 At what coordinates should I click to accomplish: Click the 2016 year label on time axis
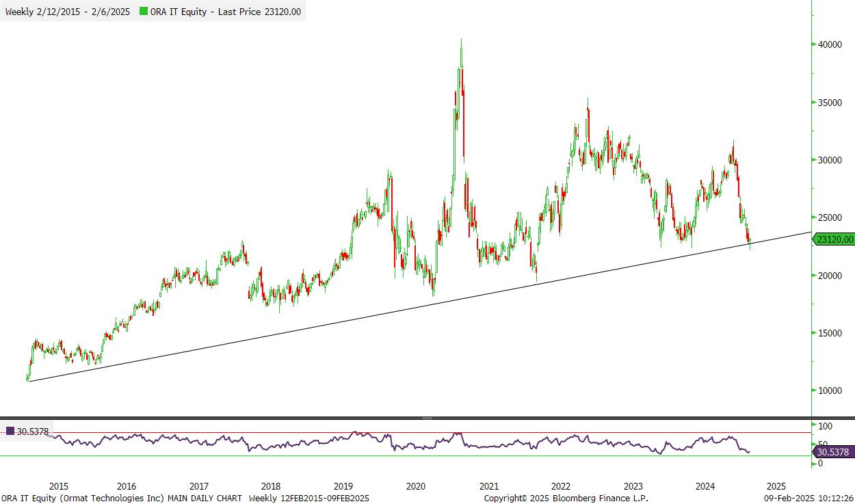pos(127,486)
